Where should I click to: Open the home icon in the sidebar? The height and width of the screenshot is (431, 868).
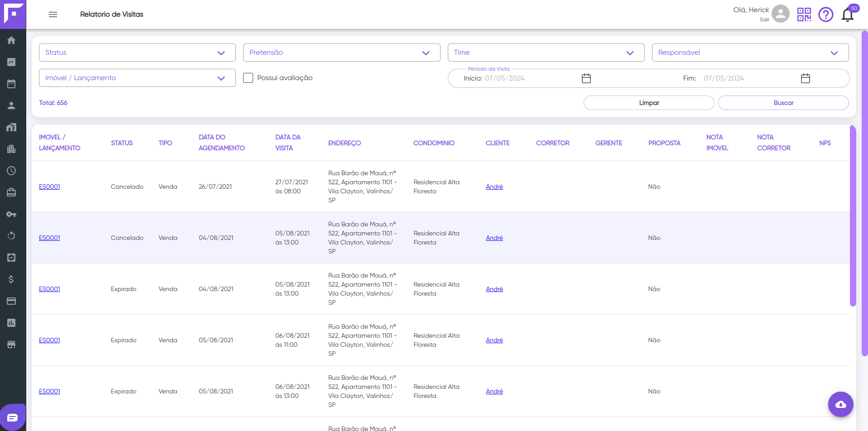[11, 40]
